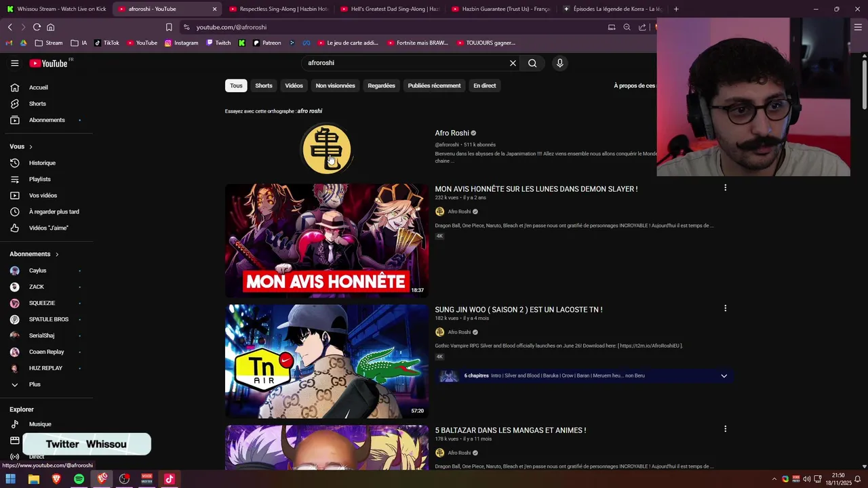Image resolution: width=868 pixels, height=488 pixels.
Task: Select the Publiées récemment filter chip
Action: (x=434, y=85)
